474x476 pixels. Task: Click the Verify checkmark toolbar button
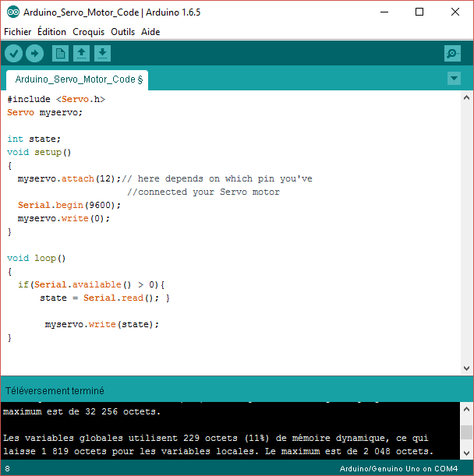click(14, 54)
